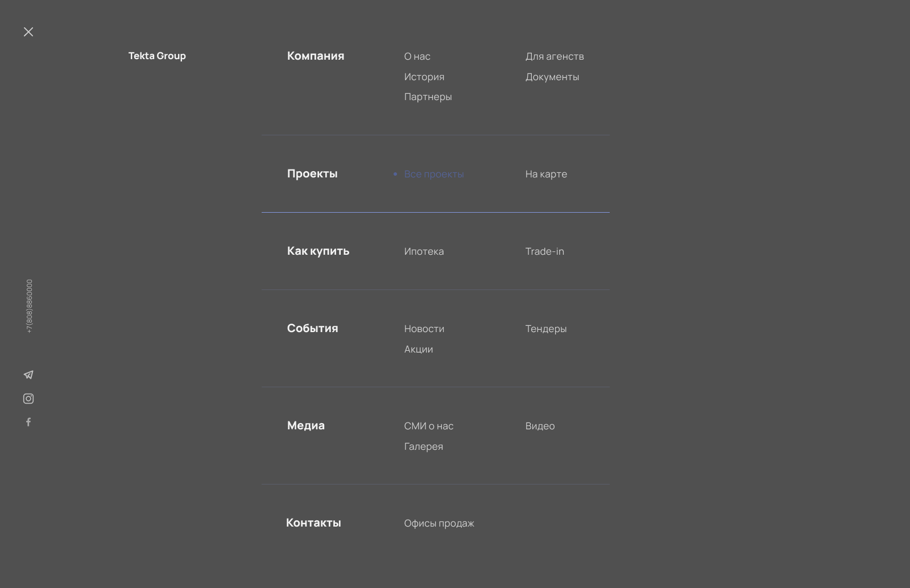Screen dimensions: 910x588
Task: Navigate to the Контакты heading
Action: (x=313, y=523)
